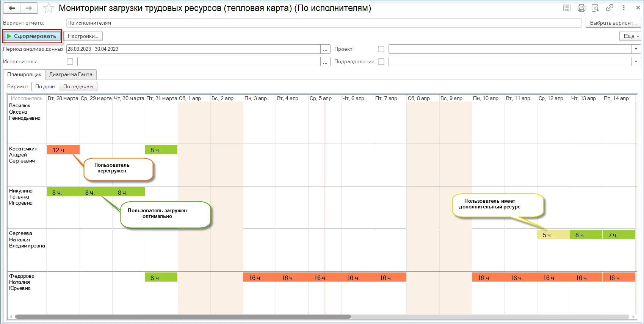
Task: Click the forward navigation arrow
Action: coord(29,8)
